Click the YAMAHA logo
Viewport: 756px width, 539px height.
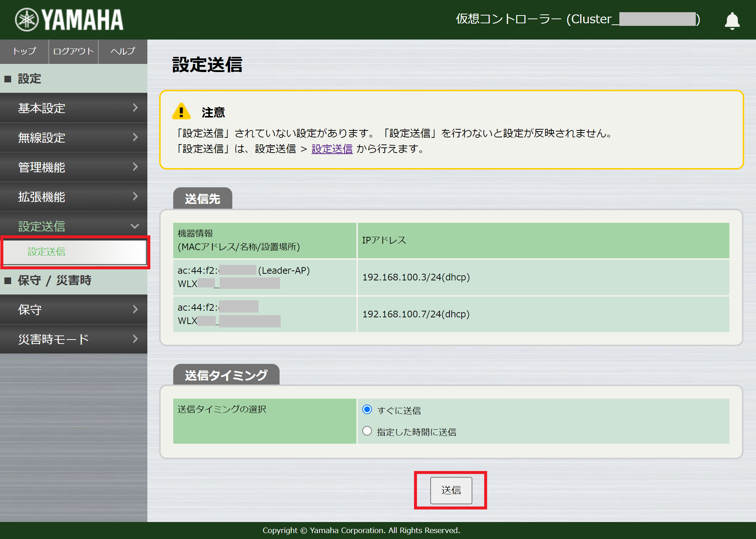[x=68, y=19]
